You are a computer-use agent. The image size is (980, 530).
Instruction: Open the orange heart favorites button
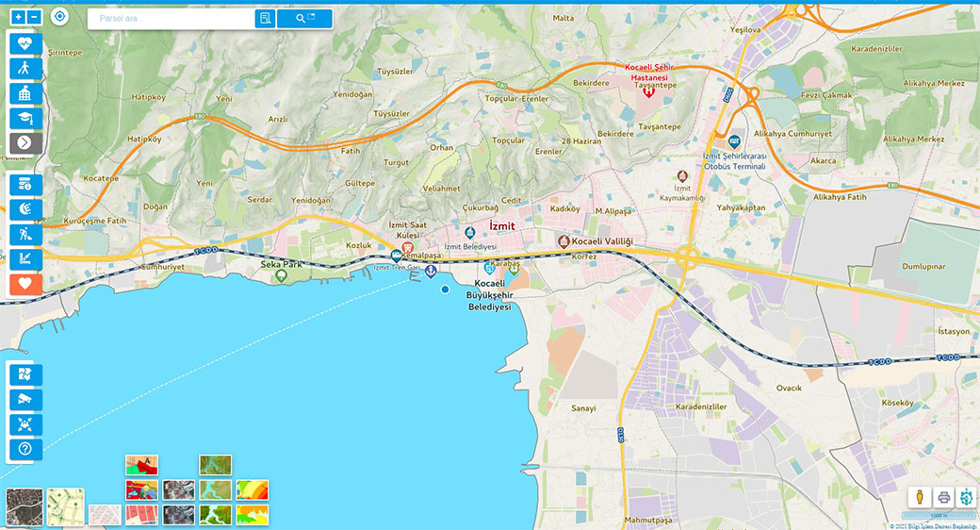click(x=25, y=283)
